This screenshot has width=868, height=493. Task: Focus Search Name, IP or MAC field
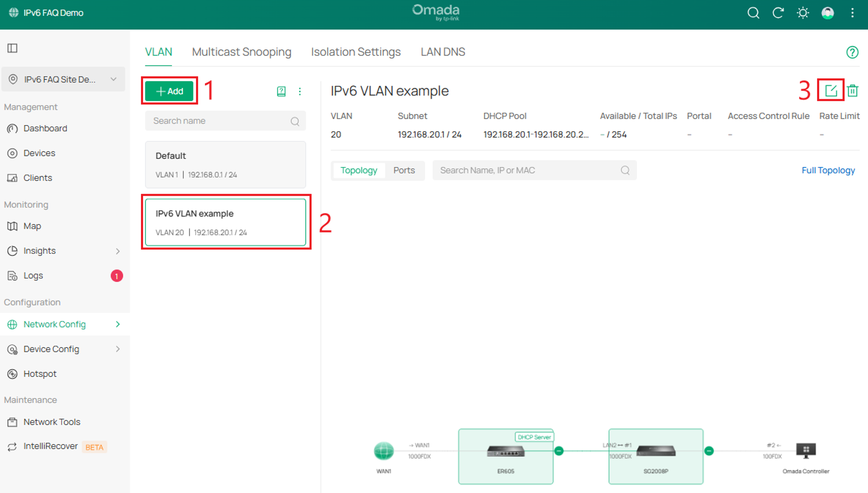[534, 170]
